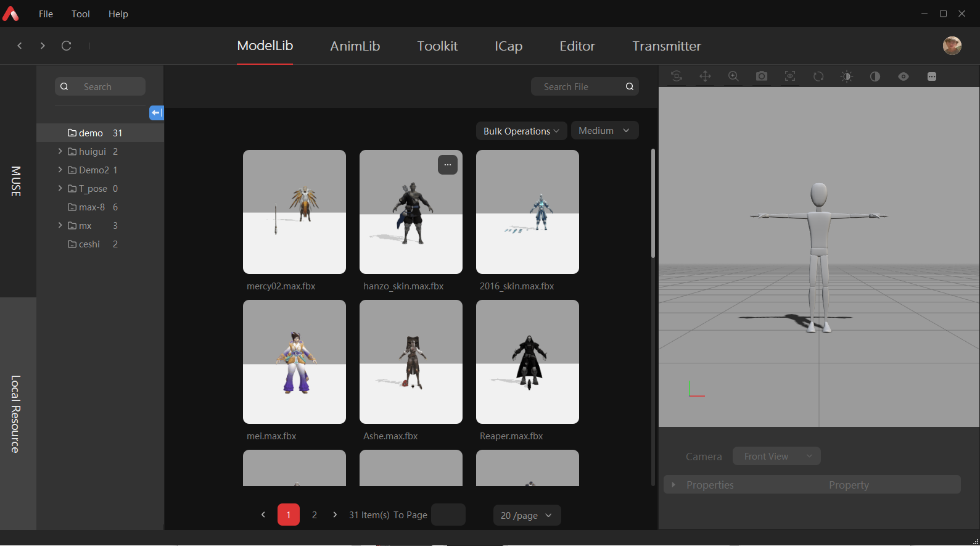Click the reset/refresh view circular arrows icon
Image resolution: width=980 pixels, height=546 pixels.
point(818,77)
